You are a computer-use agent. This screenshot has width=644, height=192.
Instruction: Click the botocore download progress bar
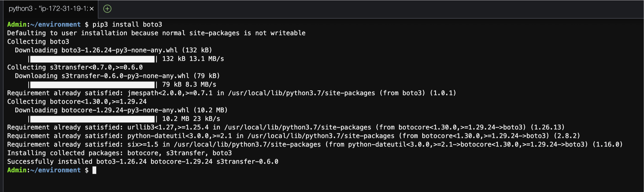pyautogui.click(x=92, y=119)
